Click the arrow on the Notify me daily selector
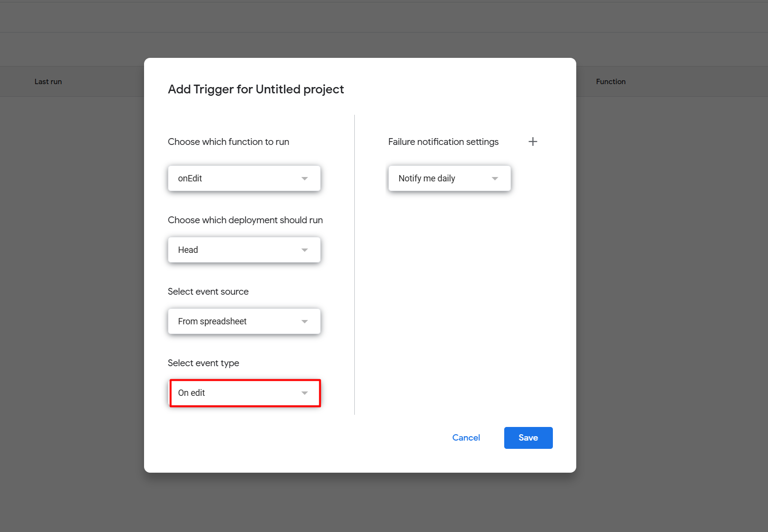768x532 pixels. [x=495, y=178]
